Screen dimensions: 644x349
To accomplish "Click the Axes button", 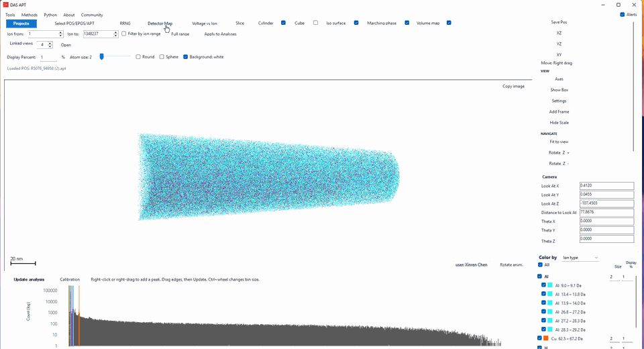I will point(559,79).
